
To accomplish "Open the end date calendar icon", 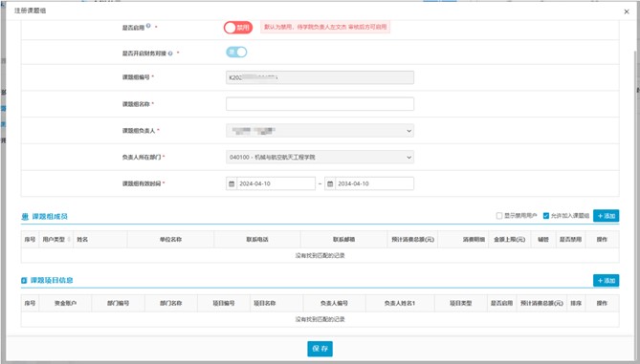I will tap(330, 183).
